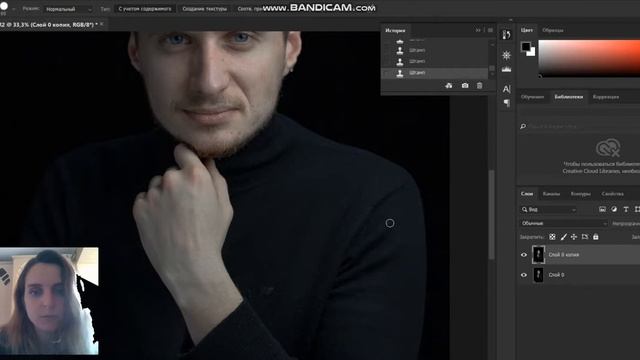This screenshot has width=640, height=360.
Task: Select the История (History) panel tab
Action: click(395, 30)
